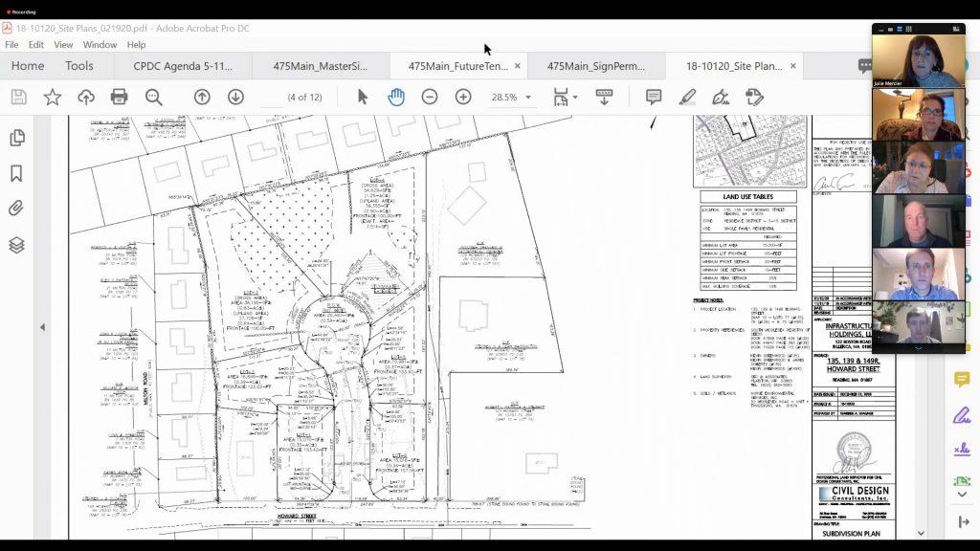Screen dimensions: 980x551
Task: Open the Request Signatures tool in right pane
Action: coord(962,450)
